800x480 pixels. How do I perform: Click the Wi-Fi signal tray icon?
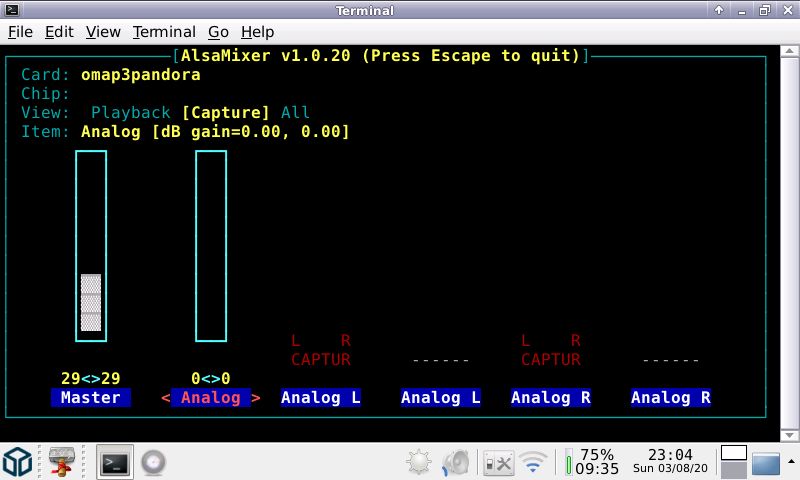click(534, 462)
